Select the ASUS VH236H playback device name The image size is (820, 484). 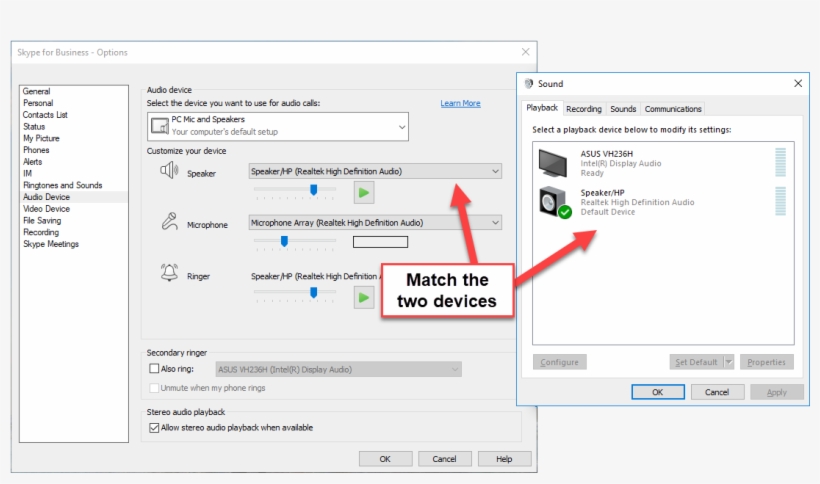pyautogui.click(x=607, y=154)
